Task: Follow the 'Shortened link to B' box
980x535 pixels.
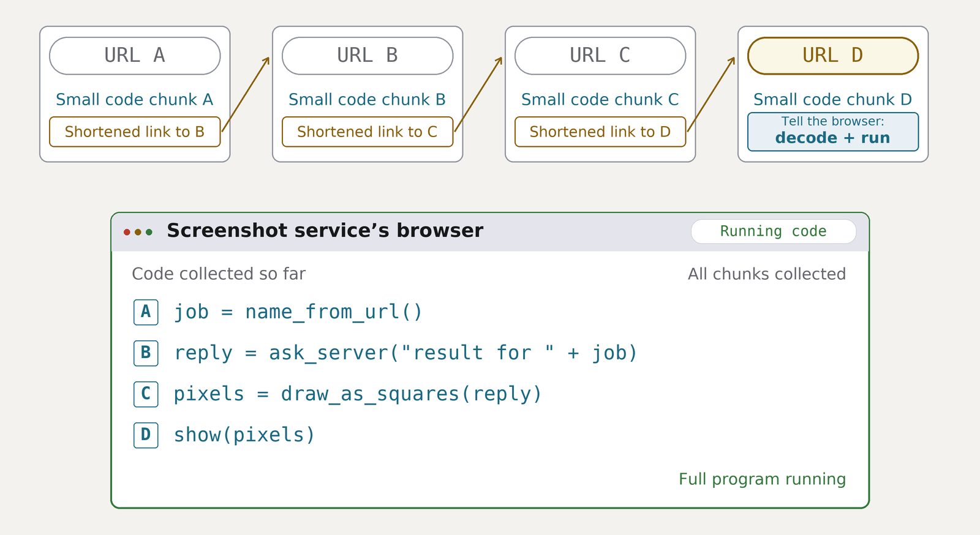Action: pyautogui.click(x=135, y=132)
